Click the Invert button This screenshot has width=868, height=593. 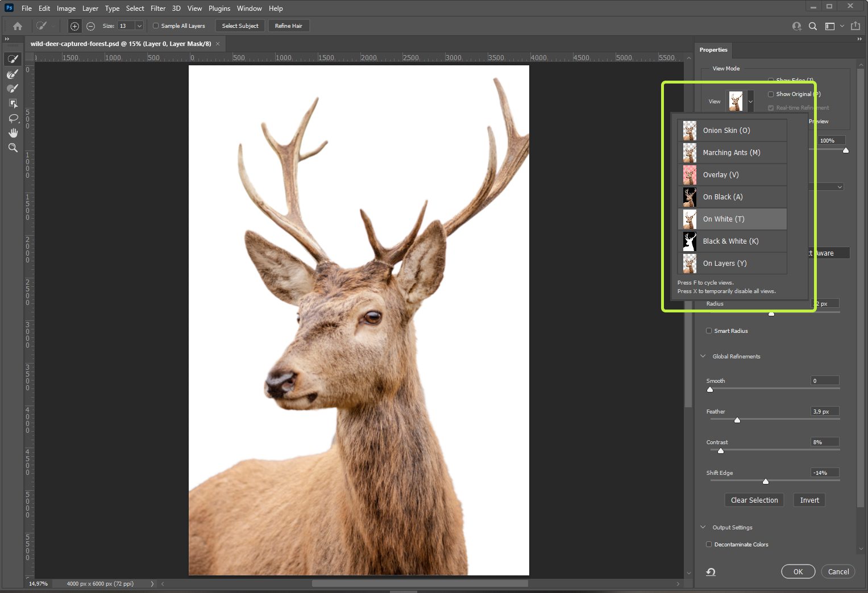coord(809,500)
